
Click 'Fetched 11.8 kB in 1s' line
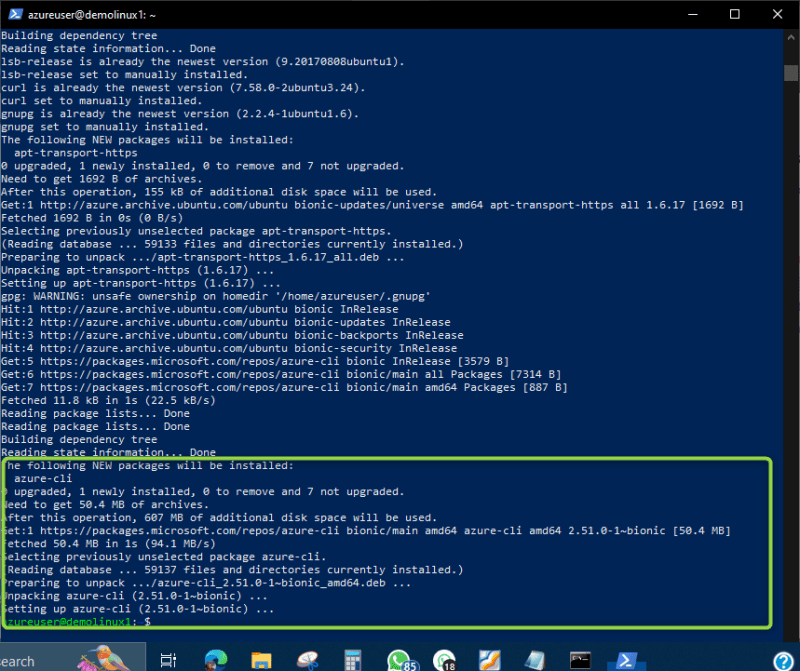click(x=108, y=400)
